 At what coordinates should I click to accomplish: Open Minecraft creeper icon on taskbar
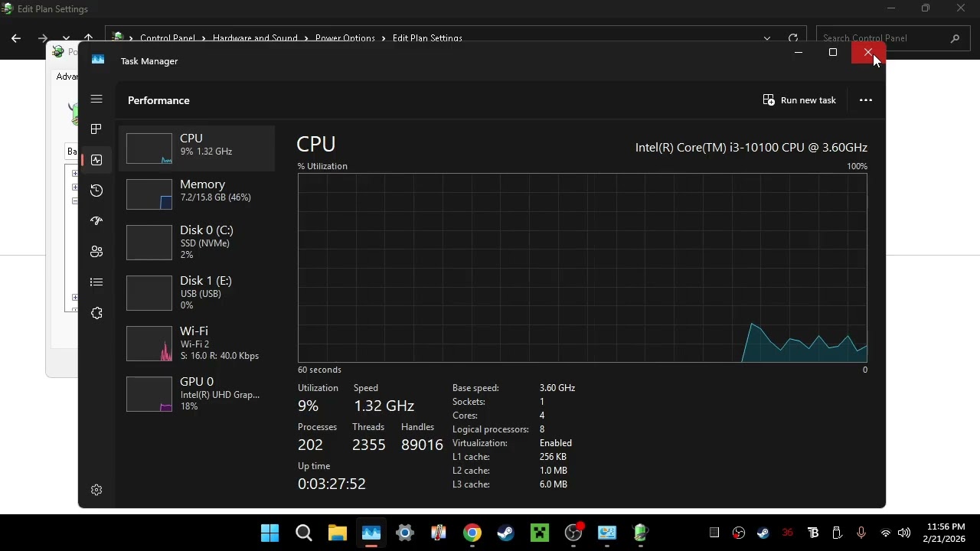[x=540, y=533]
